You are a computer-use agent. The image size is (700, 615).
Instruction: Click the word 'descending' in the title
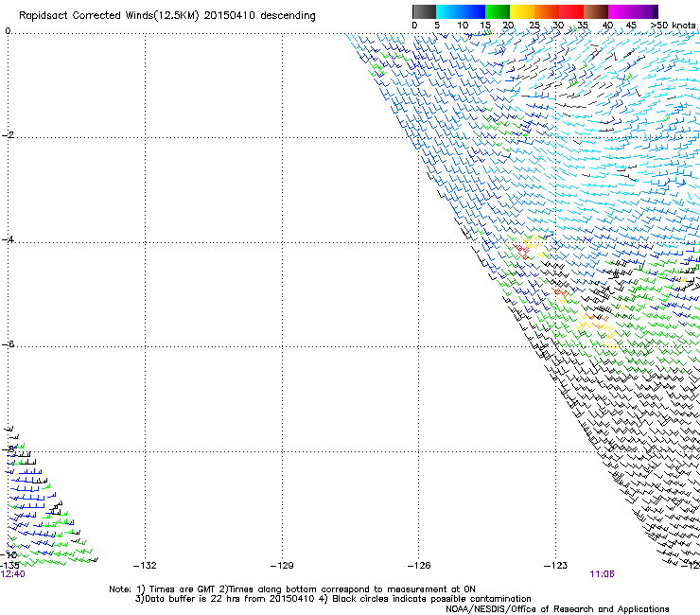[x=288, y=16]
